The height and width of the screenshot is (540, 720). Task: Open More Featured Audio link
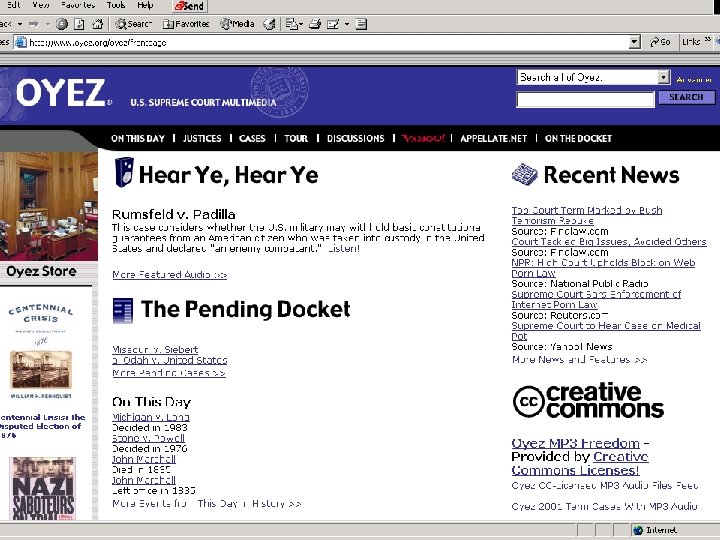pos(169,275)
